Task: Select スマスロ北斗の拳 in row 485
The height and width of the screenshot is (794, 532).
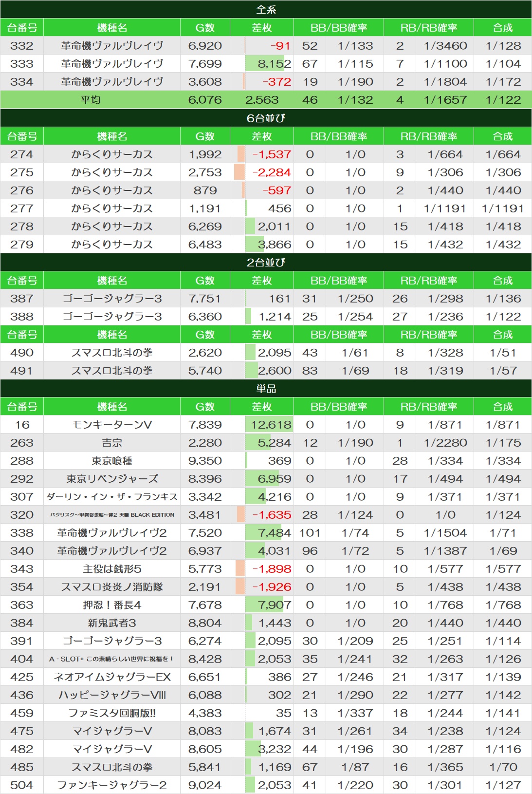Action: [x=112, y=767]
